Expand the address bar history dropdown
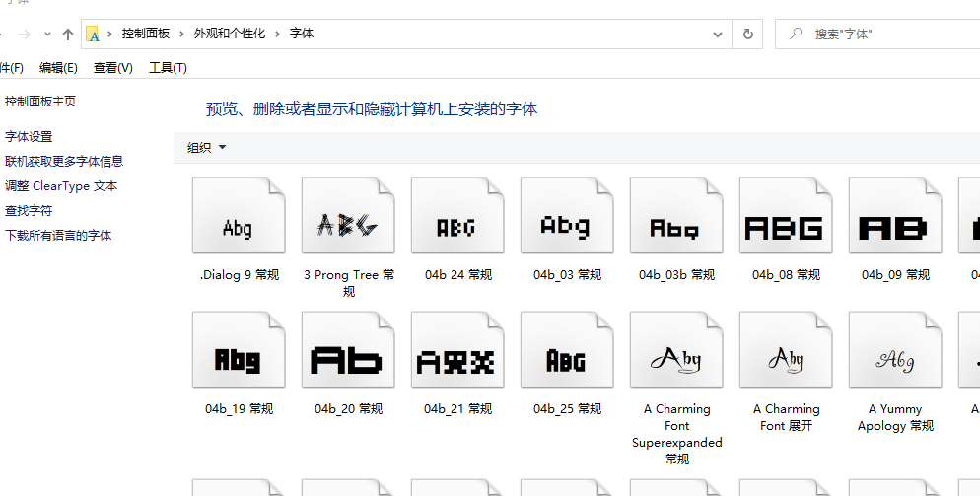Screen dimensions: 980x496 (718, 35)
